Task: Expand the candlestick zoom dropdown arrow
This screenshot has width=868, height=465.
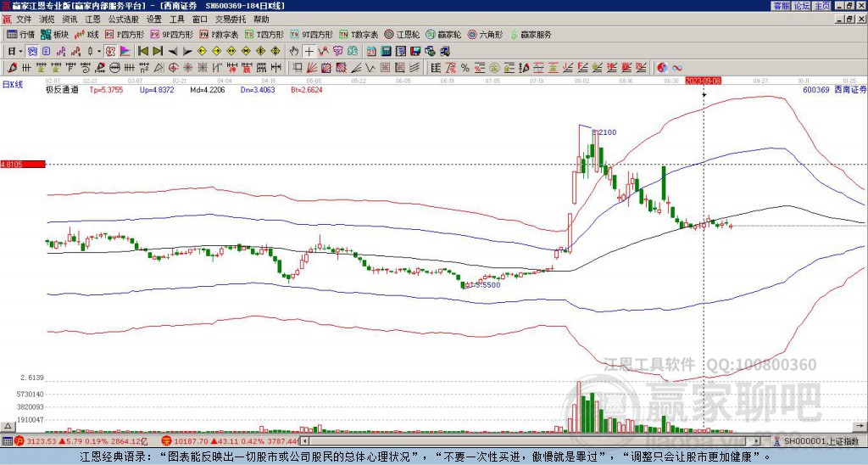Action: [x=99, y=51]
